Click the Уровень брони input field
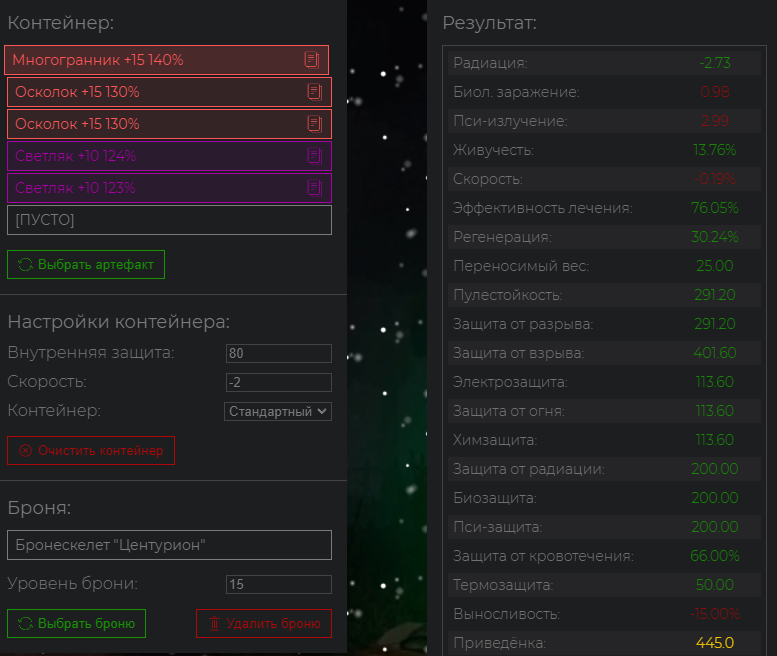777x656 pixels. tap(278, 584)
